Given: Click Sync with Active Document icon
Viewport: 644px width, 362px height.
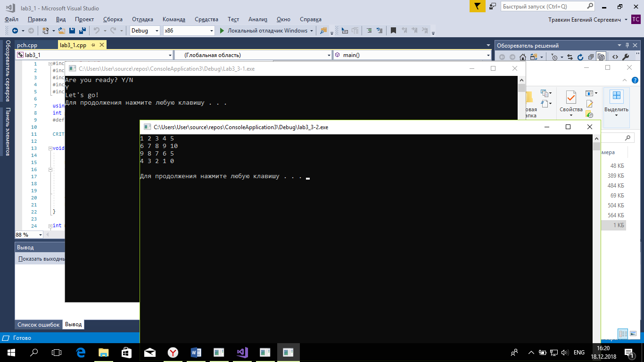Looking at the screenshot, I should pos(570,57).
